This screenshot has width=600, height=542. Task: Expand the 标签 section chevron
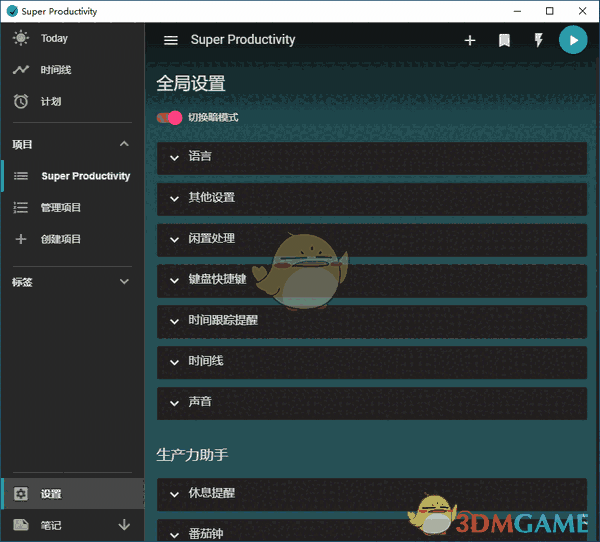(x=124, y=282)
